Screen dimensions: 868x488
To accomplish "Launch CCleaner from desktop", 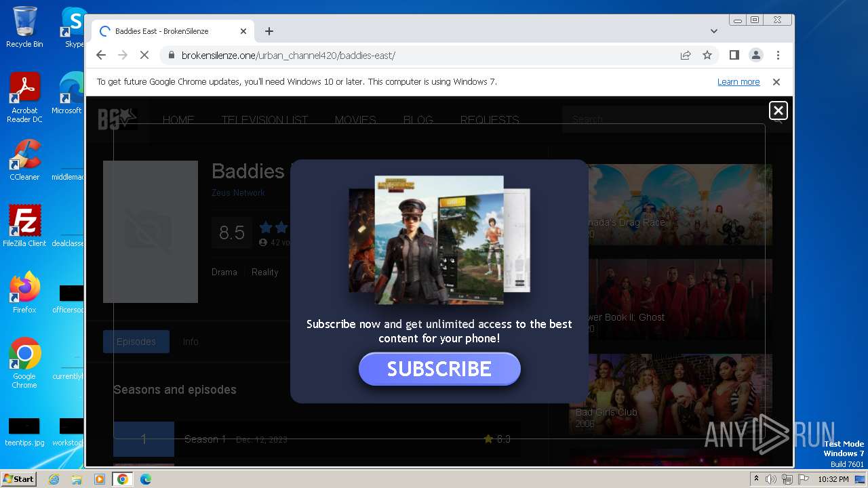I will coord(24,160).
